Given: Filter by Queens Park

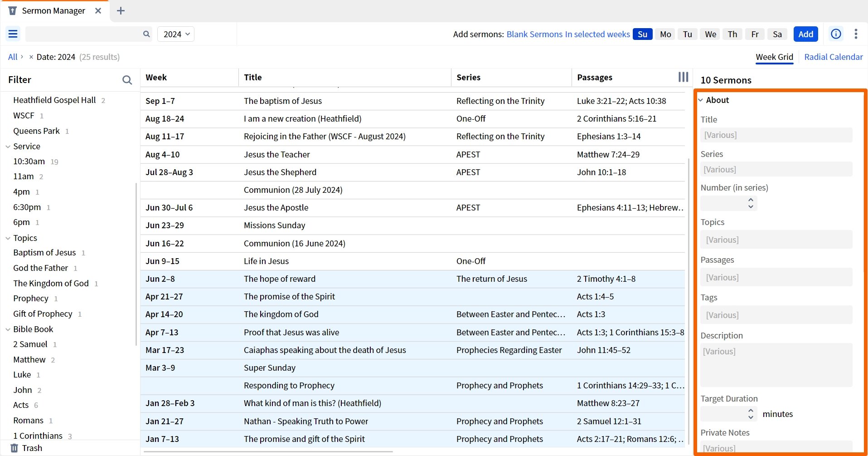Looking at the screenshot, I should pos(36,131).
